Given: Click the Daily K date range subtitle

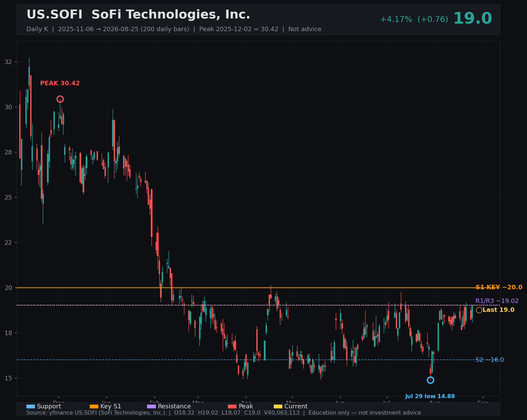Looking at the screenshot, I should [x=174, y=29].
